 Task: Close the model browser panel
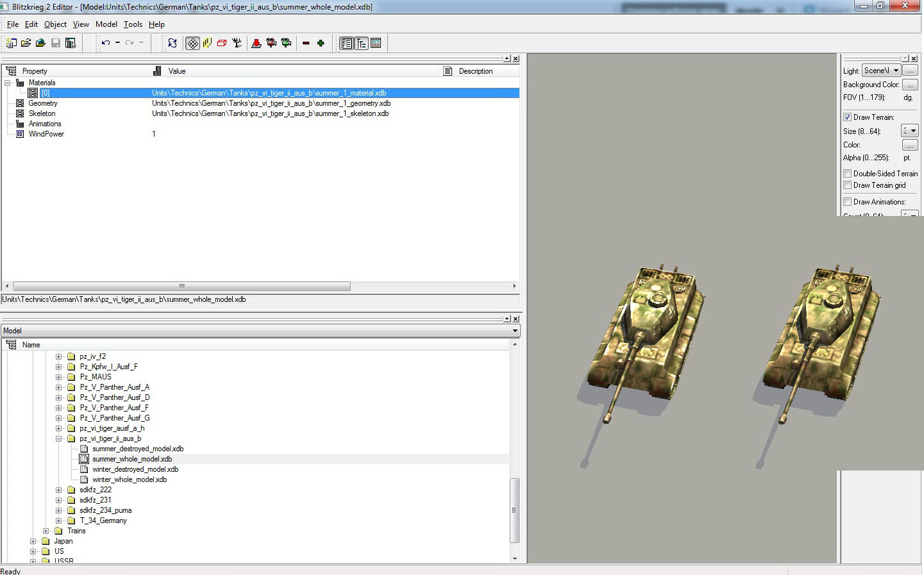(516, 319)
